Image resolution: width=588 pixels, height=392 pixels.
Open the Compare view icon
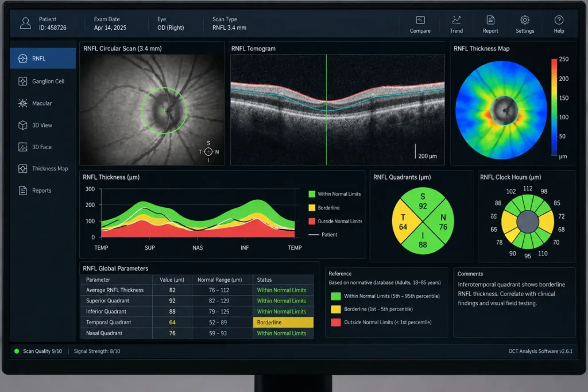pos(420,20)
